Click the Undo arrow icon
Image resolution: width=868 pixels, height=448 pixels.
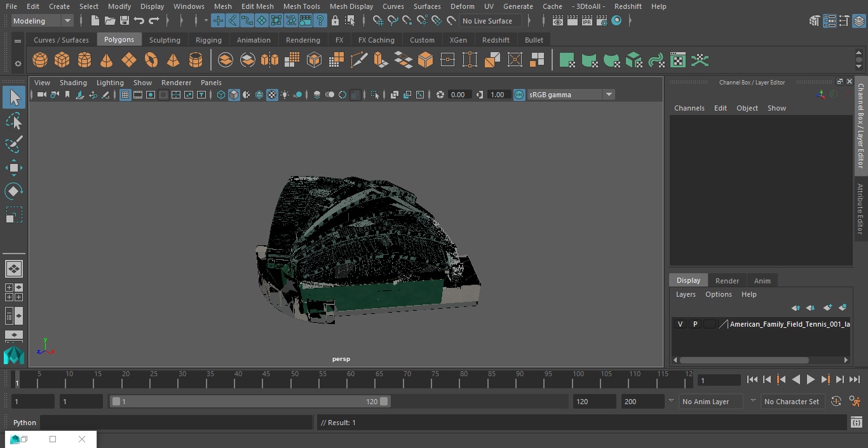139,21
